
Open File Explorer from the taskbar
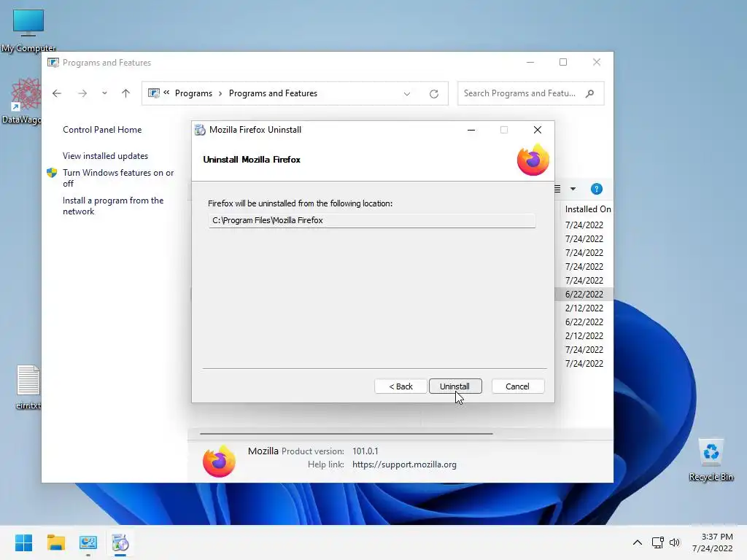point(55,542)
